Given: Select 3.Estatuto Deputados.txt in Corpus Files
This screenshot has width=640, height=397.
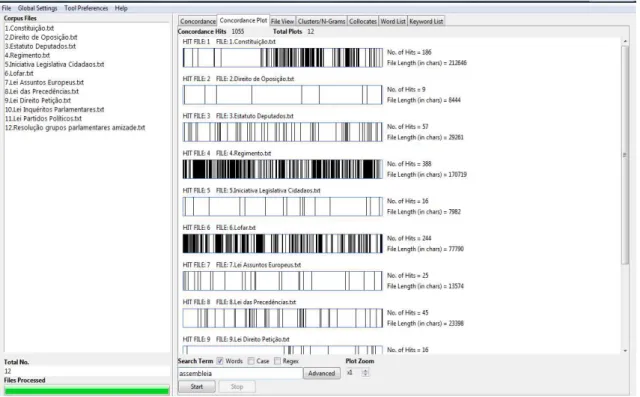Looking at the screenshot, I should (x=40, y=46).
